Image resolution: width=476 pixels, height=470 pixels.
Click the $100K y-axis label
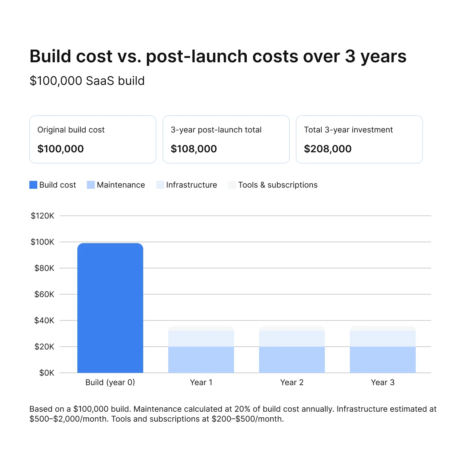(x=42, y=242)
